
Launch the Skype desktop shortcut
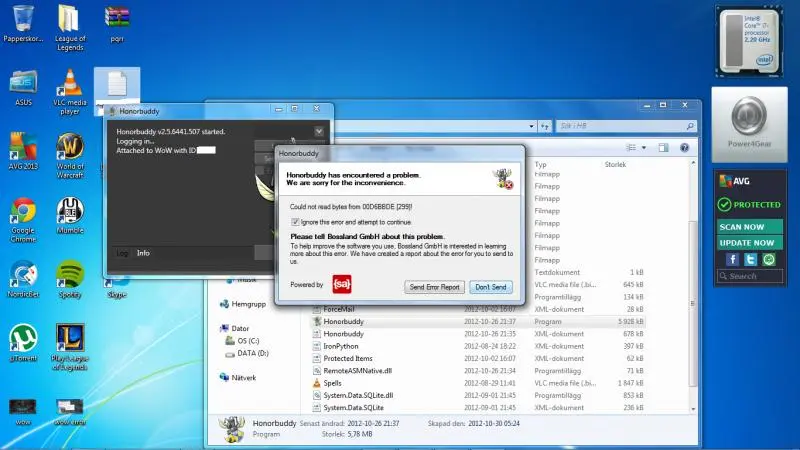[117, 288]
